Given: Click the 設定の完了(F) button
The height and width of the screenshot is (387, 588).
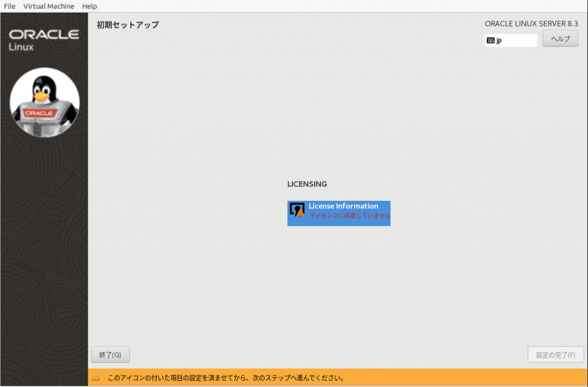Looking at the screenshot, I should click(555, 355).
